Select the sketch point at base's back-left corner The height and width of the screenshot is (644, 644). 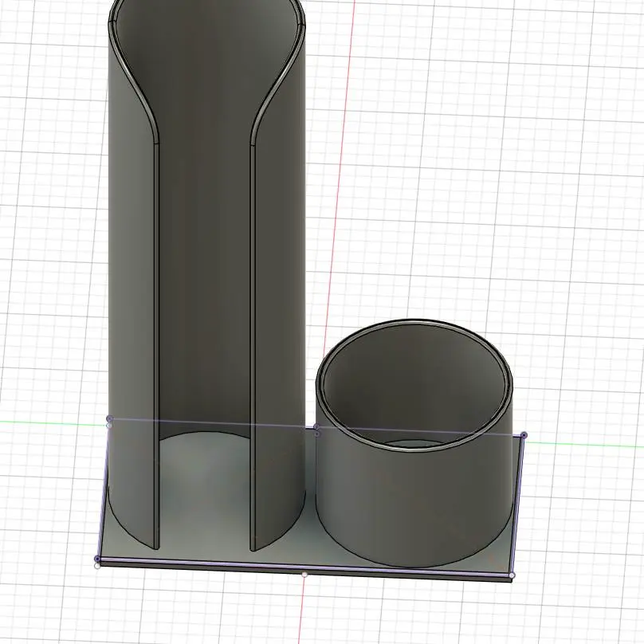pos(109,418)
